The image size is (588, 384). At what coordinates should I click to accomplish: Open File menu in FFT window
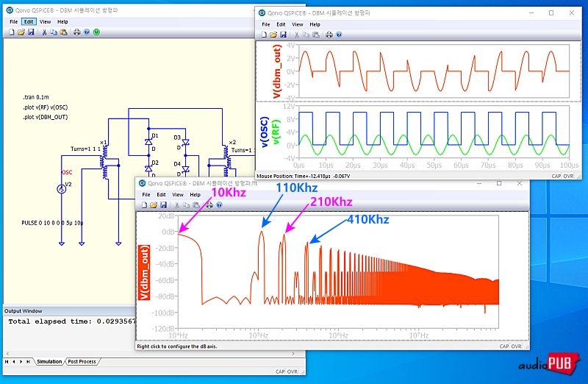tap(146, 195)
